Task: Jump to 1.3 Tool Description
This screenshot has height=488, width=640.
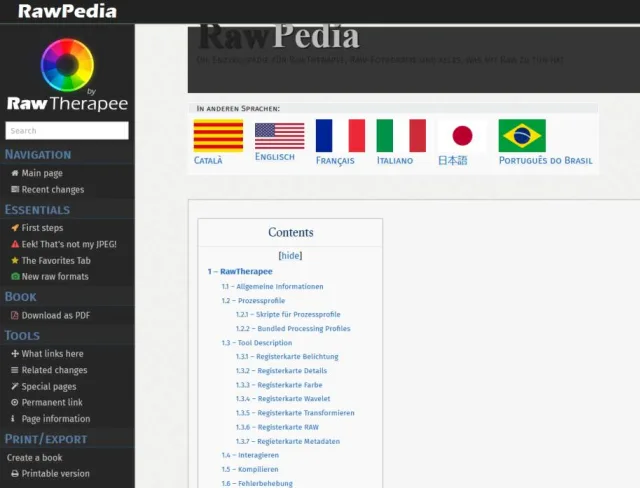Action: (x=257, y=343)
